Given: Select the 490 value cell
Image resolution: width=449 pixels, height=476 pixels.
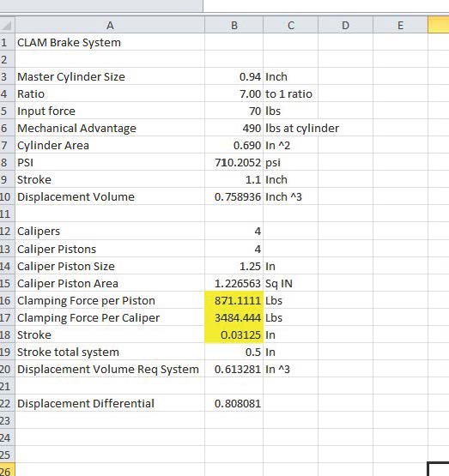Looking at the screenshot, I should point(234,128).
